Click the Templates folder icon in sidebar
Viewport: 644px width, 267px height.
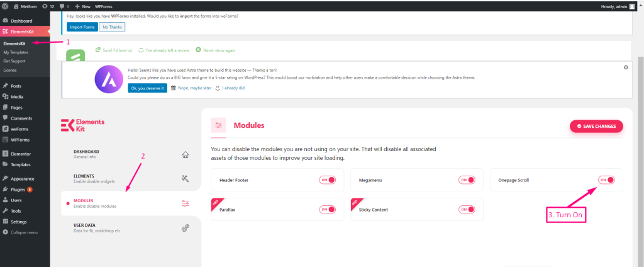(x=5, y=164)
